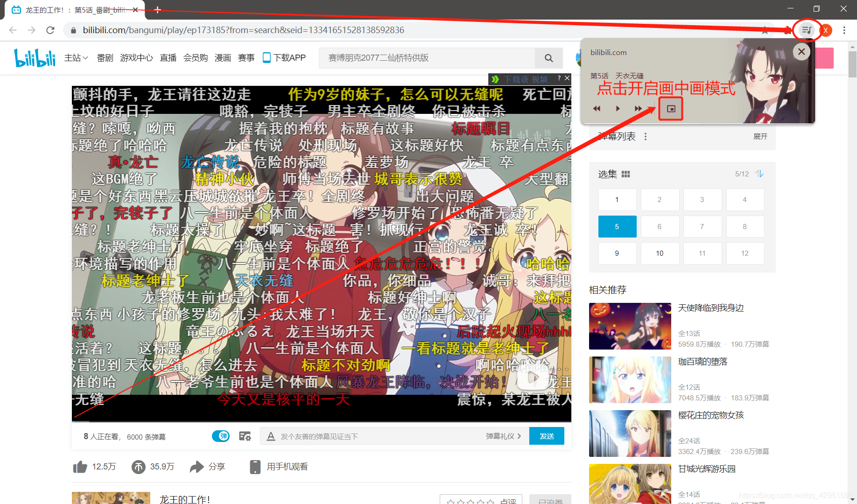Open help on 下载该视频 bar
The width and height of the screenshot is (857, 504).
pyautogui.click(x=559, y=78)
